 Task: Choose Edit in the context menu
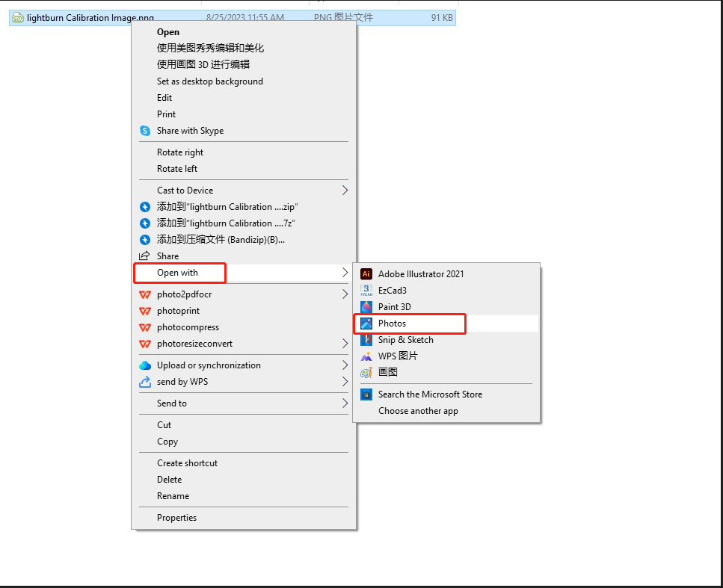pyautogui.click(x=244, y=98)
